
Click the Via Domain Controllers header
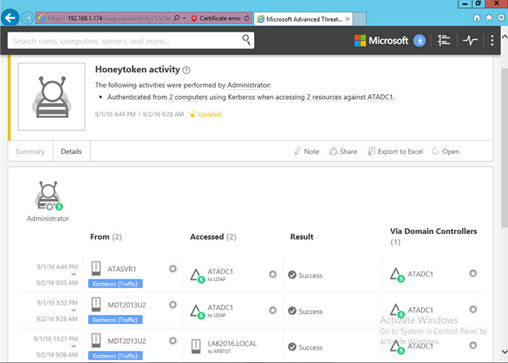click(x=433, y=236)
